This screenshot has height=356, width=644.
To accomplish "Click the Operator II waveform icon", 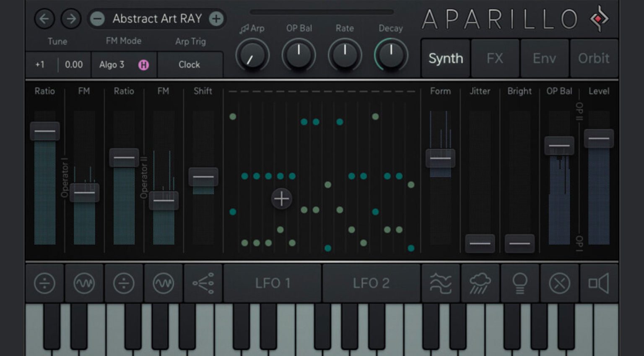I will (164, 283).
